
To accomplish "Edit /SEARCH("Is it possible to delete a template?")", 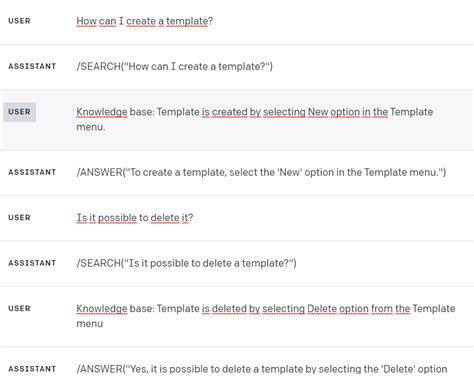I will [x=186, y=263].
